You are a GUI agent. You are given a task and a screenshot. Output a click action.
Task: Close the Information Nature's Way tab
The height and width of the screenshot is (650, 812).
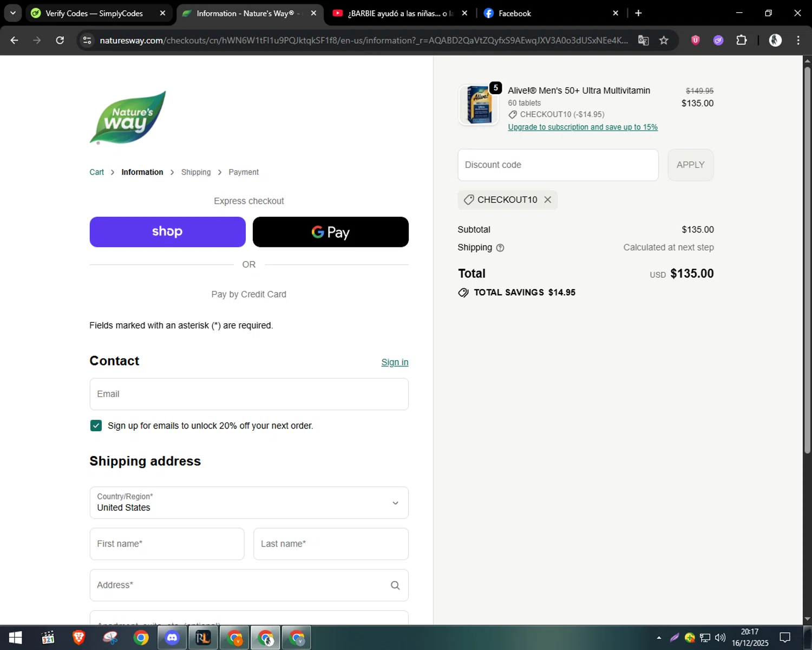coord(313,13)
